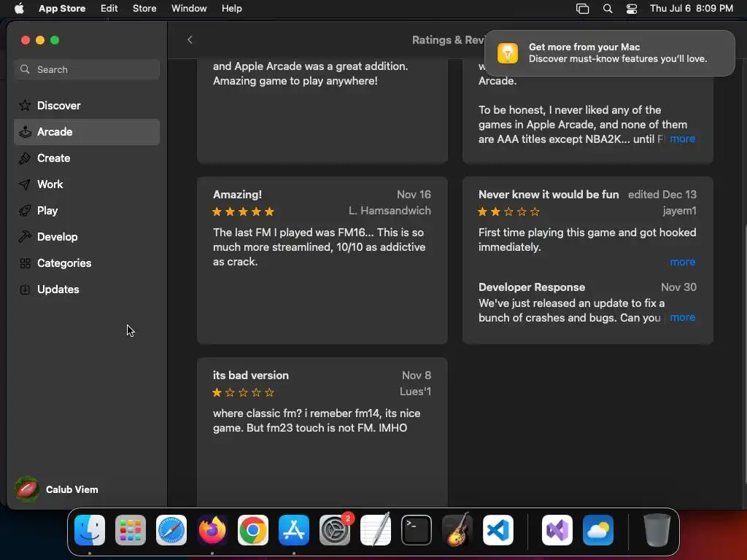Click the Create paintbrush icon in sidebar
Screen dimensions: 747x560
[x=25, y=158]
